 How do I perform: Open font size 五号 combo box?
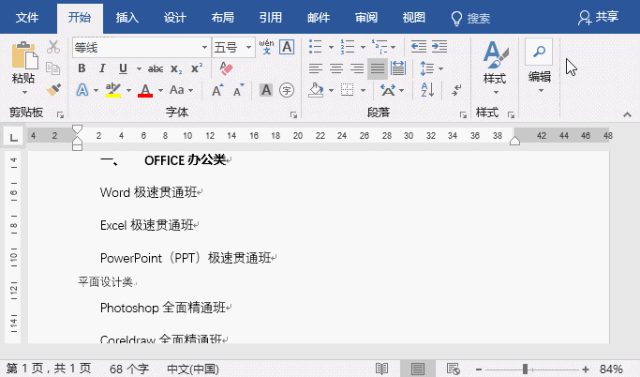pos(233,47)
